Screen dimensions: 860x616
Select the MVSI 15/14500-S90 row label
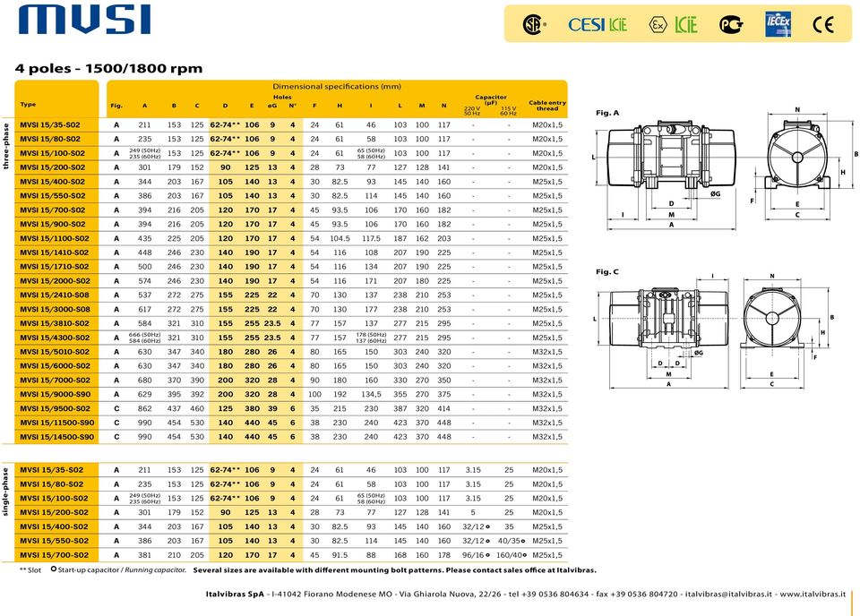[57, 437]
